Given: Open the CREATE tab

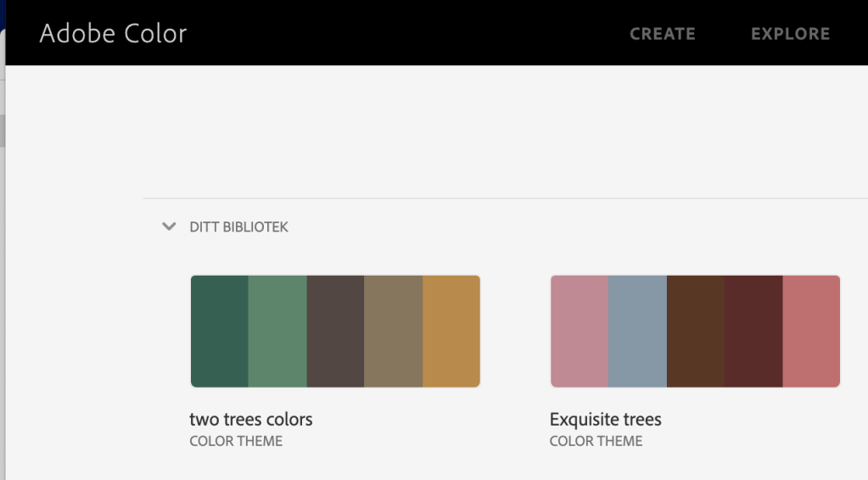Looking at the screenshot, I should click(662, 34).
